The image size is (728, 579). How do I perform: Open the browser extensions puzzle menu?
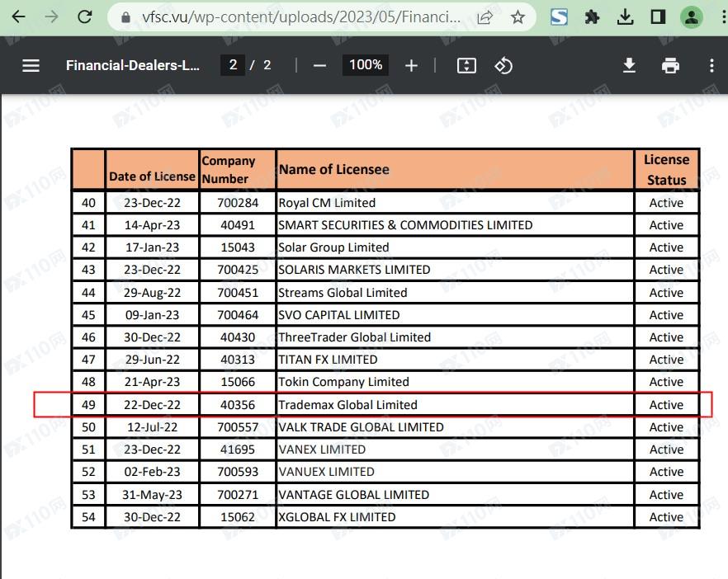pyautogui.click(x=592, y=16)
